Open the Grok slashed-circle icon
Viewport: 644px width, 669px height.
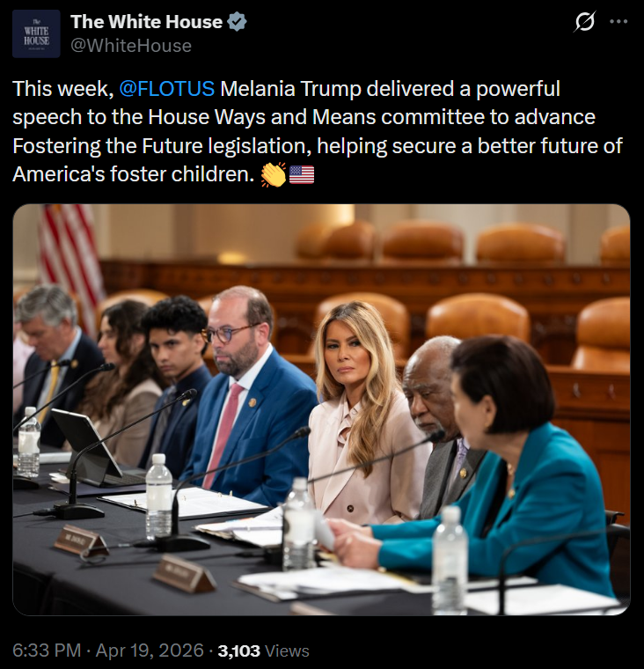click(584, 21)
